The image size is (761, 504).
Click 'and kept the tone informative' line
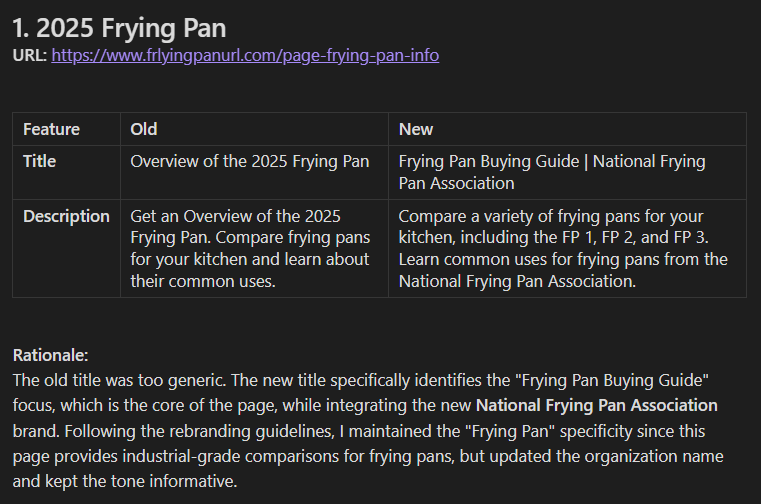coord(125,481)
